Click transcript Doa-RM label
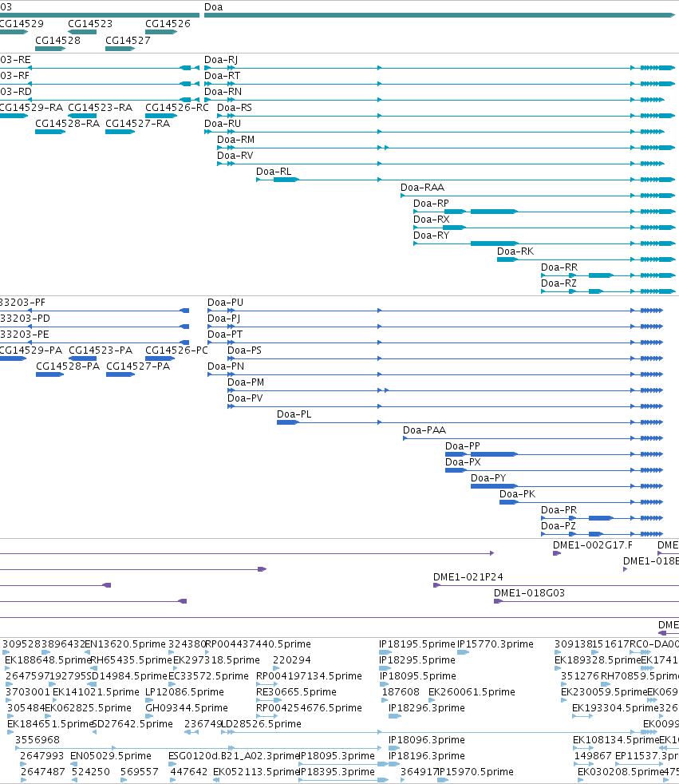 pyautogui.click(x=236, y=140)
